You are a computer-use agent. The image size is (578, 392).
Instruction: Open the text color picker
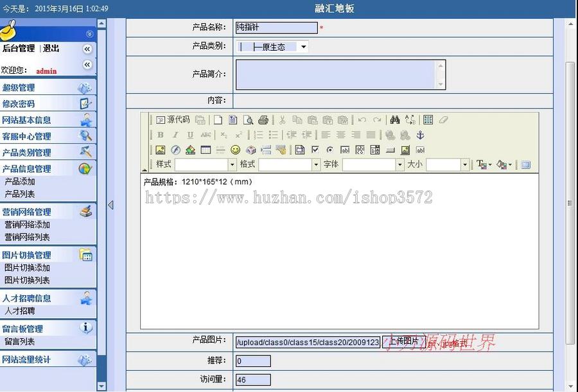(x=484, y=165)
